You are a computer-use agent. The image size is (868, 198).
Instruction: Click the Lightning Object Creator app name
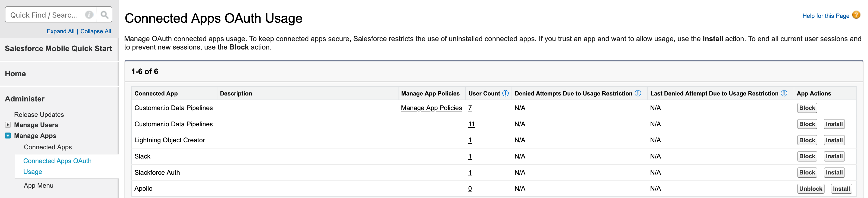[x=169, y=140]
